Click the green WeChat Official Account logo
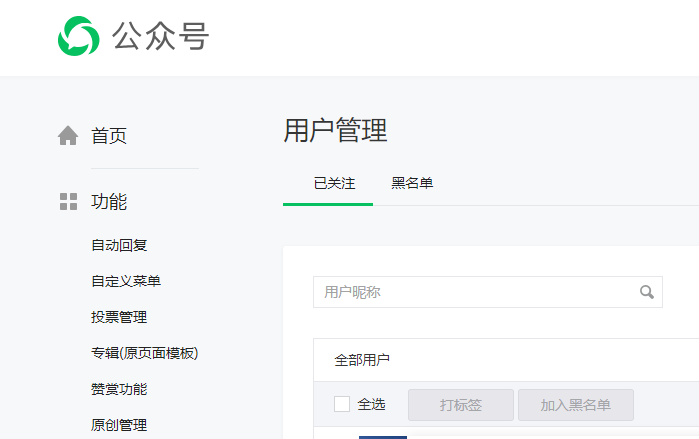 [78, 37]
